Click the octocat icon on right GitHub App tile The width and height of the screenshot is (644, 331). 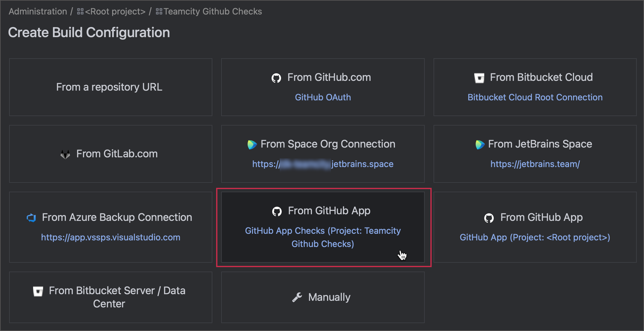tap(489, 217)
